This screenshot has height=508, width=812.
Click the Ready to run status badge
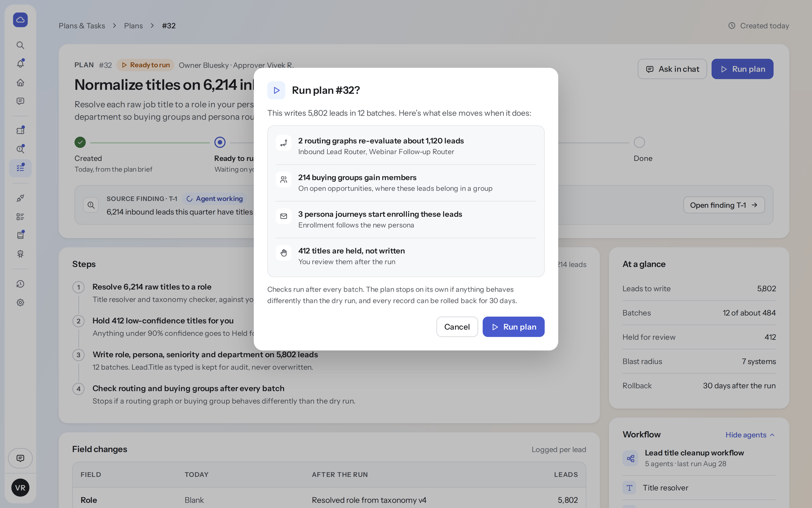click(x=145, y=65)
